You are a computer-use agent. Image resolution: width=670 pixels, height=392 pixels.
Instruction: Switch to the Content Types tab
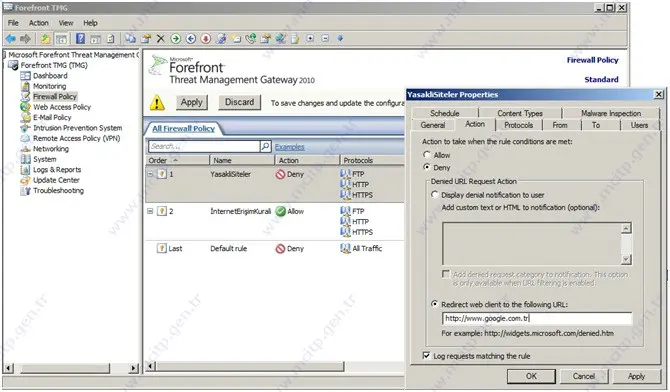pyautogui.click(x=520, y=113)
